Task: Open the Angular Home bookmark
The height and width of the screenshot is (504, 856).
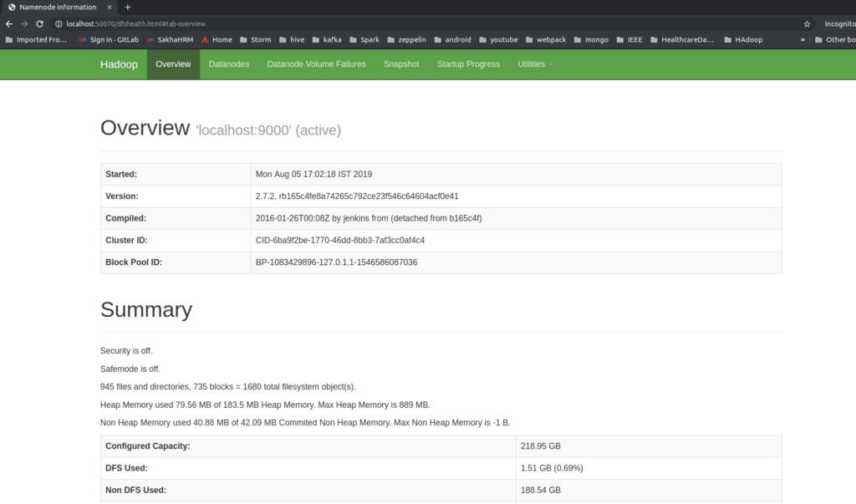Action: coord(217,39)
